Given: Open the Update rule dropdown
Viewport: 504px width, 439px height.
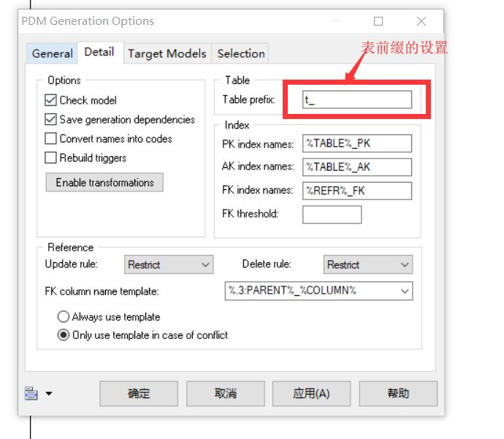Looking at the screenshot, I should click(x=169, y=264).
